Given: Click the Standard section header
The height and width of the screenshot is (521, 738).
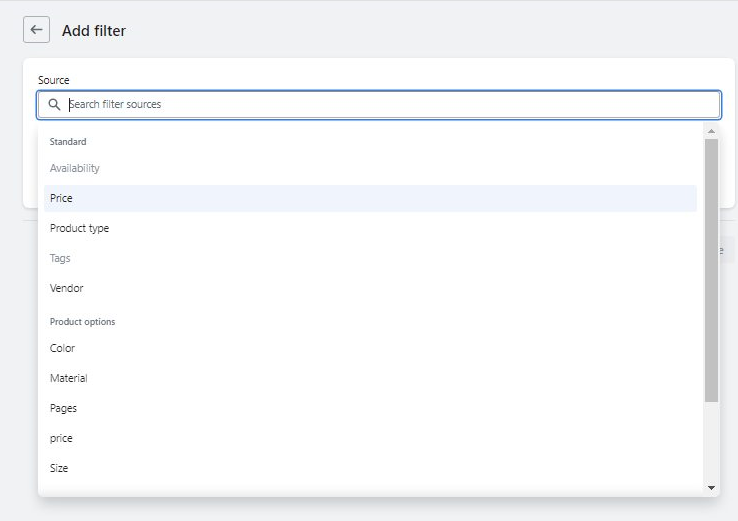Looking at the screenshot, I should (x=68, y=142).
